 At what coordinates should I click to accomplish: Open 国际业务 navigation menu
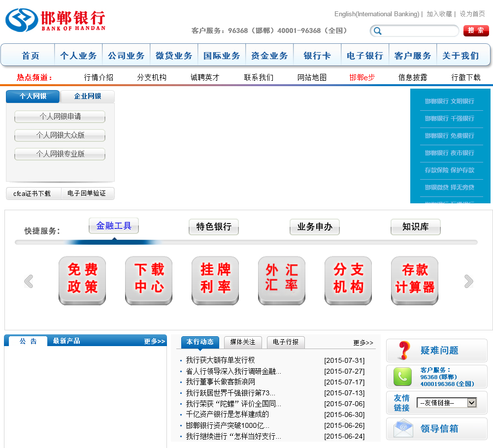(222, 56)
